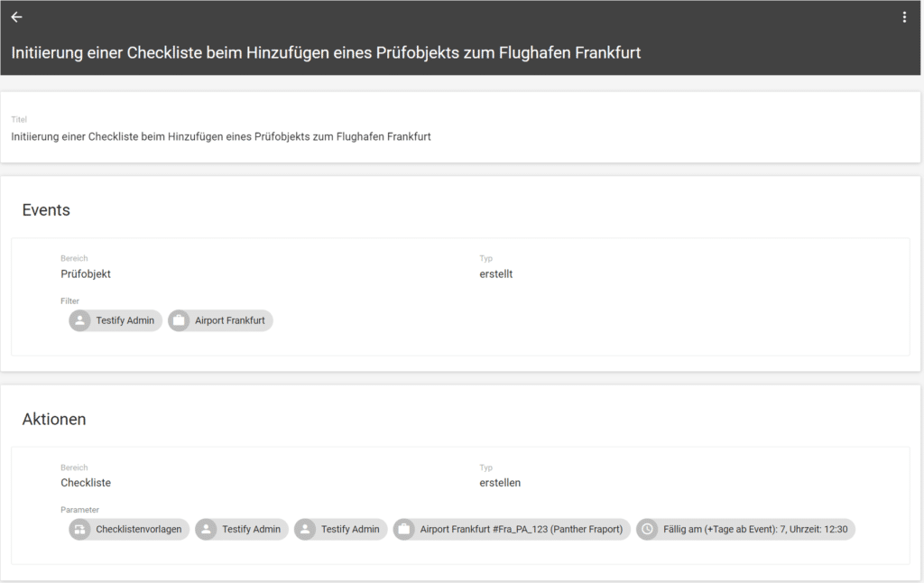The height and width of the screenshot is (583, 924).
Task: Click the person icon on the first Aktionen Testify Admin chip
Action: pos(206,530)
